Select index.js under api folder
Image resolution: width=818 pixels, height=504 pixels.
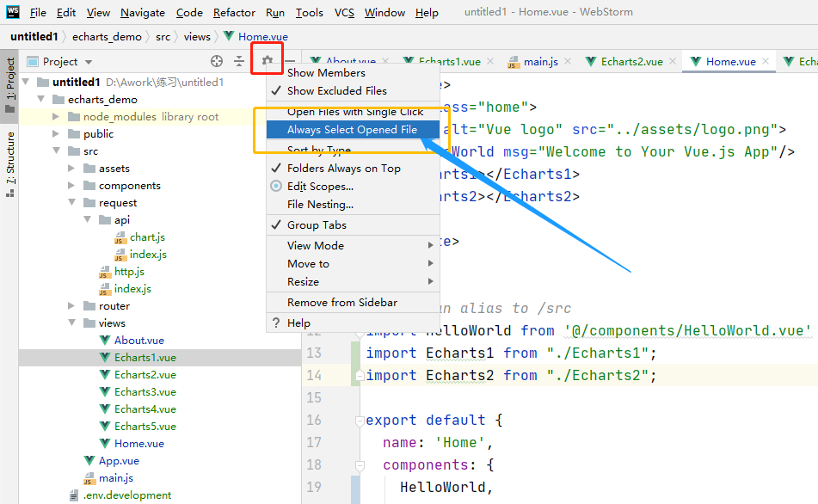pos(148,255)
